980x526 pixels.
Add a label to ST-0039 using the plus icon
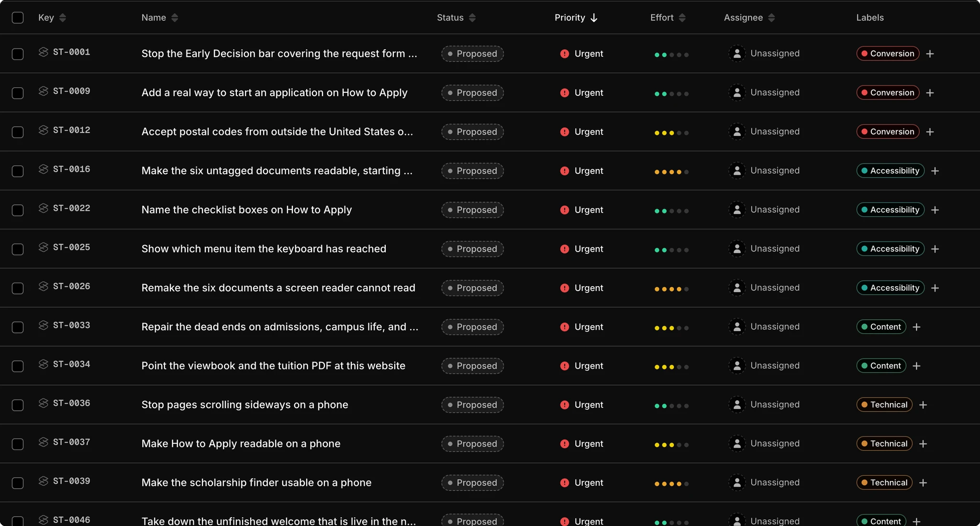(923, 483)
